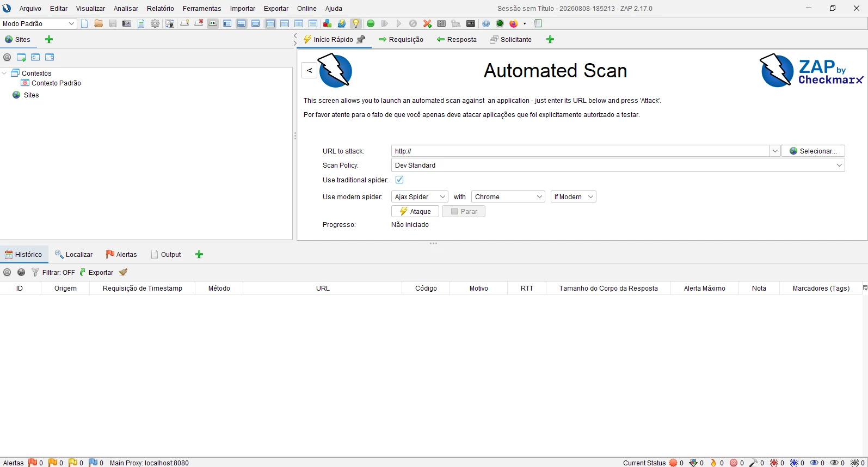Click the Exportar button in History toolbar
The image size is (868, 467).
[x=96, y=272]
